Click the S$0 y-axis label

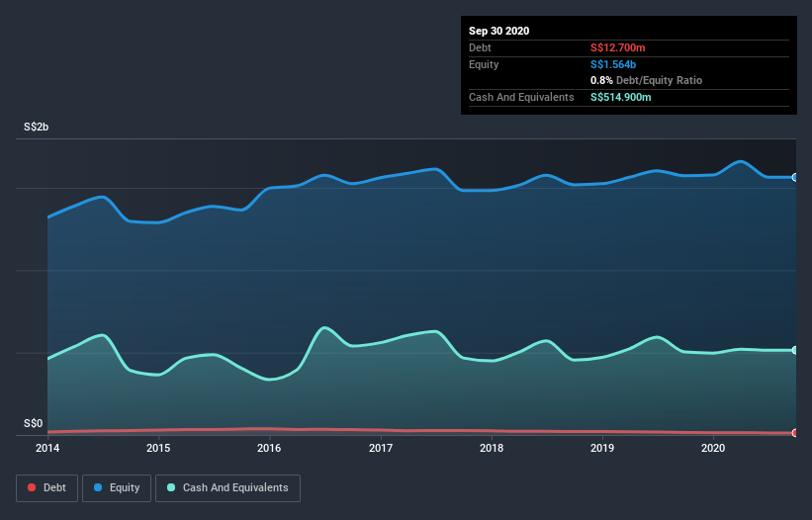click(34, 423)
